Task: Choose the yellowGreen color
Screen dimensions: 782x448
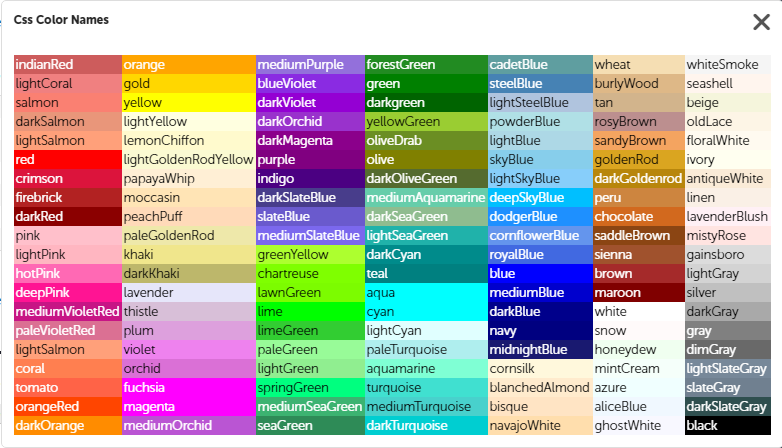Action: 426,122
